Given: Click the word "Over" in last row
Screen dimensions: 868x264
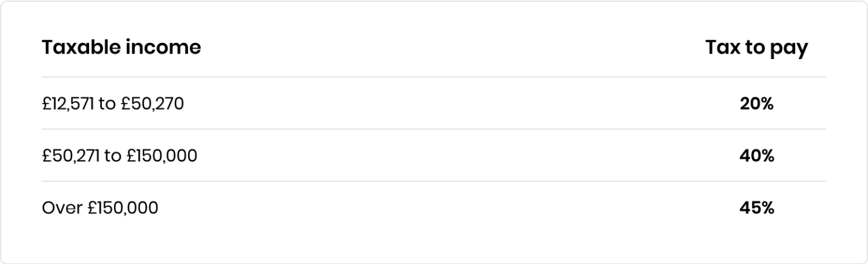Looking at the screenshot, I should [x=57, y=209].
